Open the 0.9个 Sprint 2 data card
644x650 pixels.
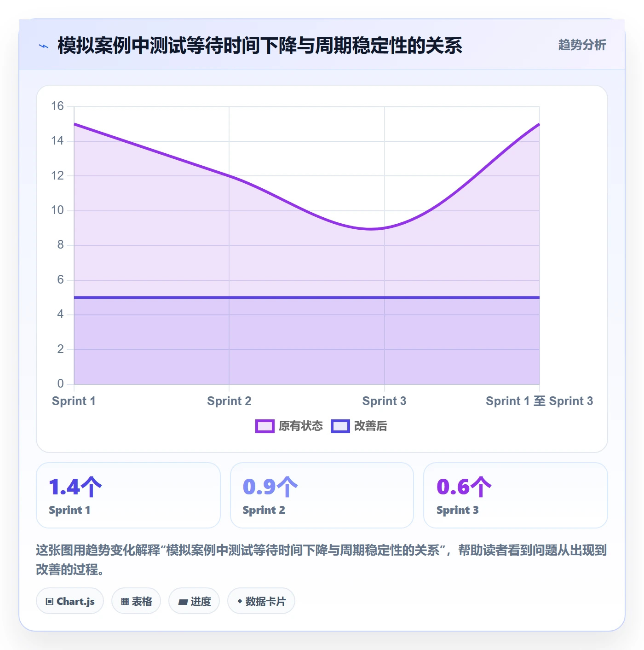pyautogui.click(x=322, y=495)
